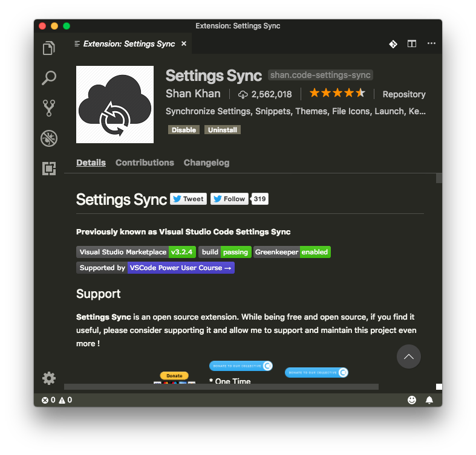Select the Extension: Settings Sync editor tab

click(x=128, y=44)
